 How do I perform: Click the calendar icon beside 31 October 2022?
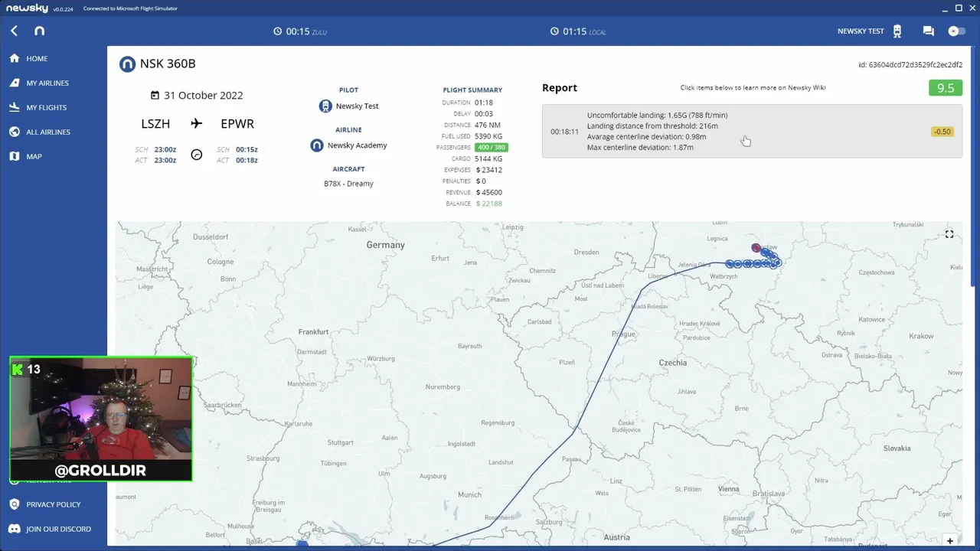pyautogui.click(x=155, y=96)
